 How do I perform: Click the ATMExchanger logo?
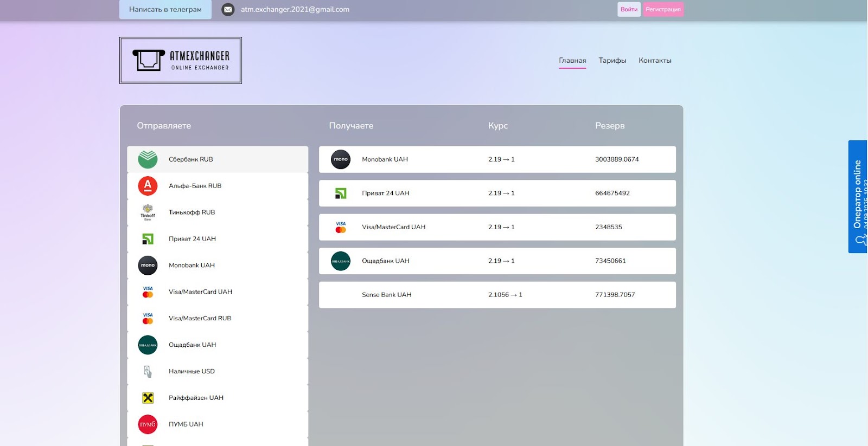[x=181, y=60]
